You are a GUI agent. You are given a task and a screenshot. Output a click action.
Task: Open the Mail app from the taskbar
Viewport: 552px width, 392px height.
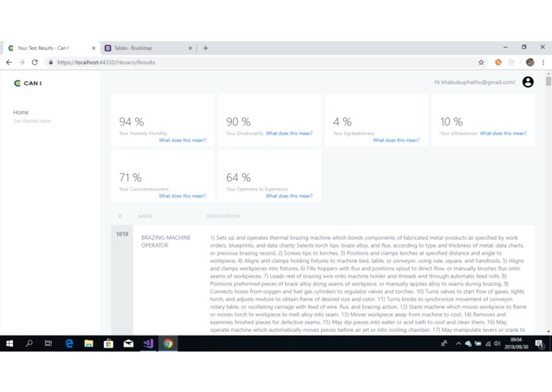(128, 344)
